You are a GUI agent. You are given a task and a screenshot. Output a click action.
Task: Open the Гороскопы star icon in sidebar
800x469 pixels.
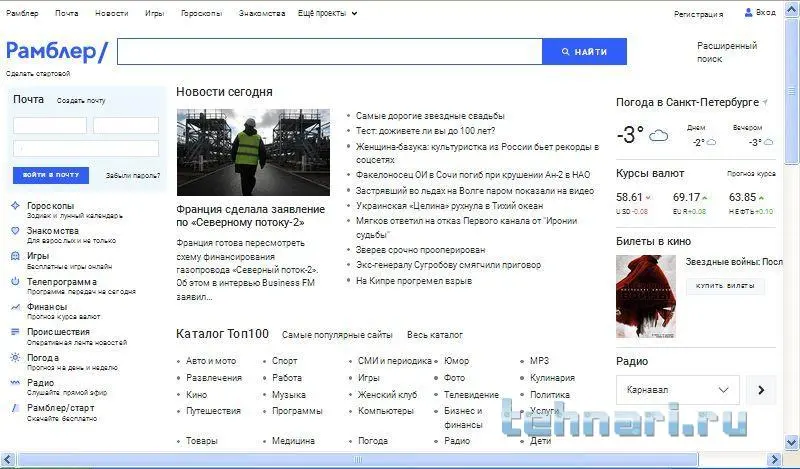click(15, 206)
